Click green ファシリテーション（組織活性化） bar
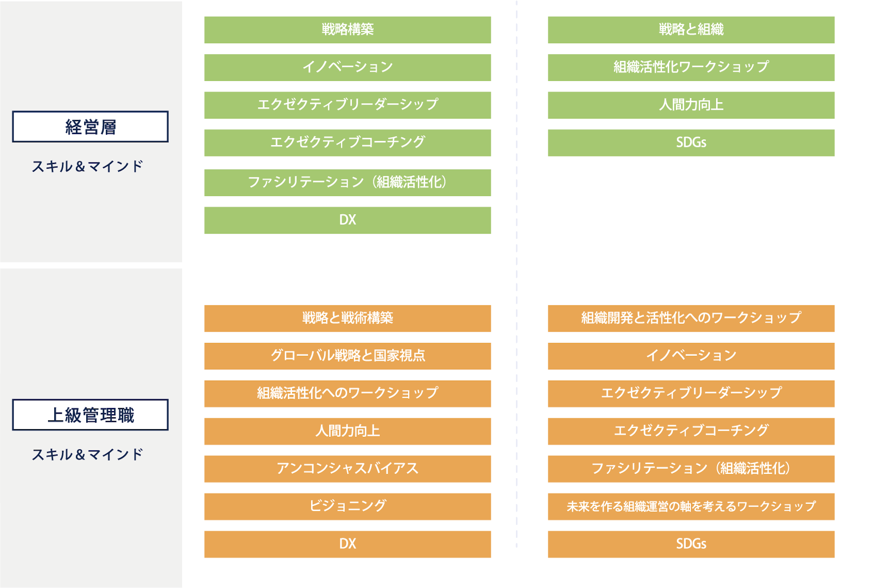The height and width of the screenshot is (588, 874). point(347,183)
